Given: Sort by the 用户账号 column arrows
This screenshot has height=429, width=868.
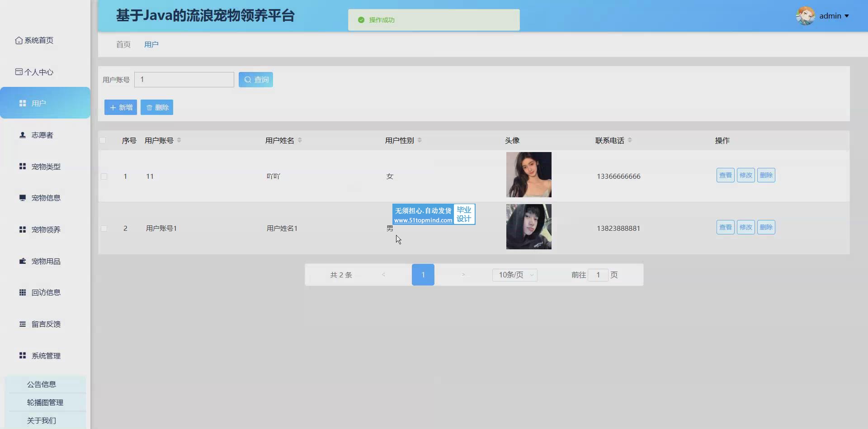Looking at the screenshot, I should point(179,140).
